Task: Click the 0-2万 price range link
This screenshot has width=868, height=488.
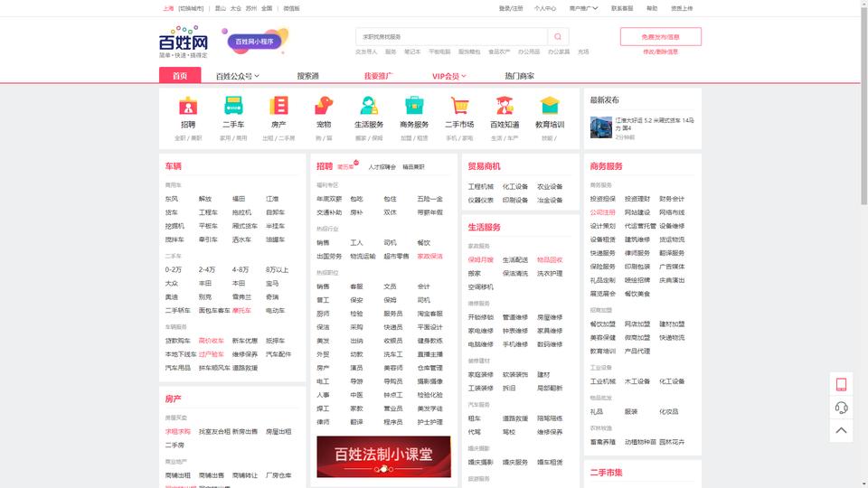Action: click(x=174, y=270)
